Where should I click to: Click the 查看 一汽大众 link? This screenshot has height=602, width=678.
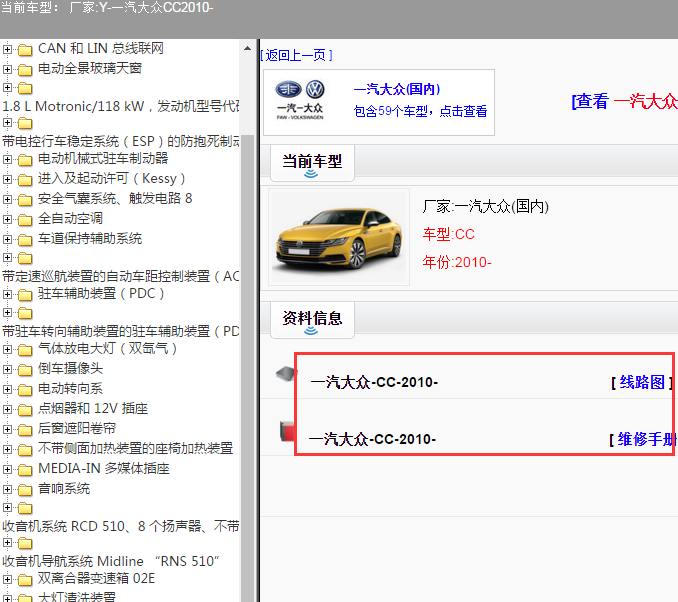624,101
